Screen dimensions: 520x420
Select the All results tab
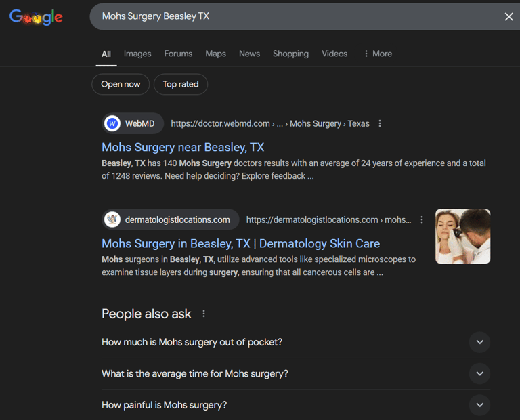point(106,54)
